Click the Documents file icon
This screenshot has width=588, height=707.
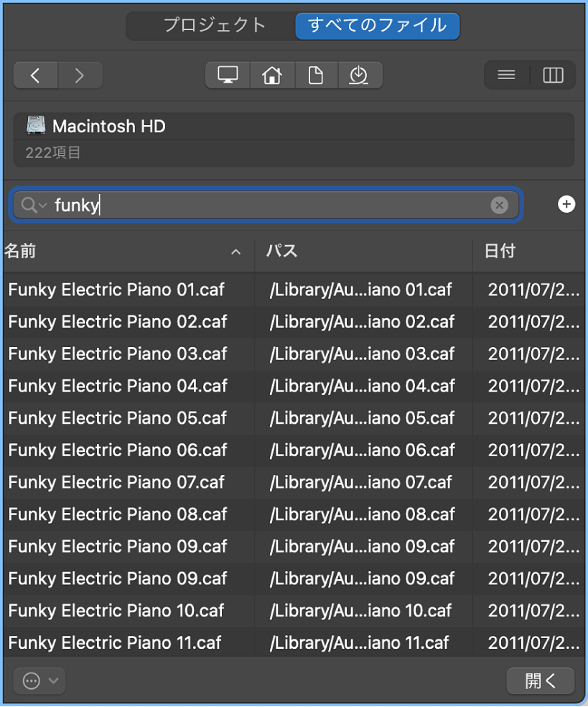[316, 75]
